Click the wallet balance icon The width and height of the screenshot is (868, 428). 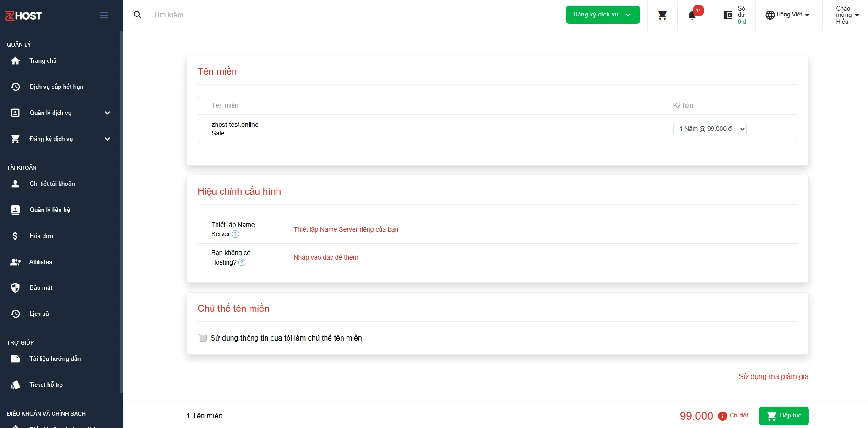[x=728, y=15]
